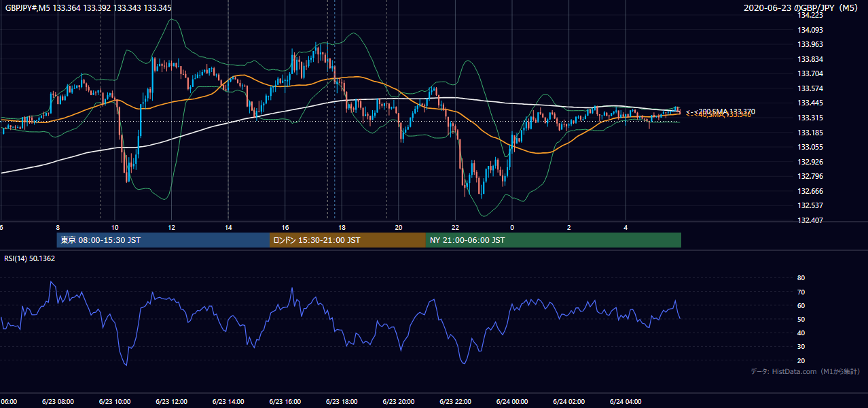Click hour label 16 under price chart
868x408 pixels.
point(285,227)
